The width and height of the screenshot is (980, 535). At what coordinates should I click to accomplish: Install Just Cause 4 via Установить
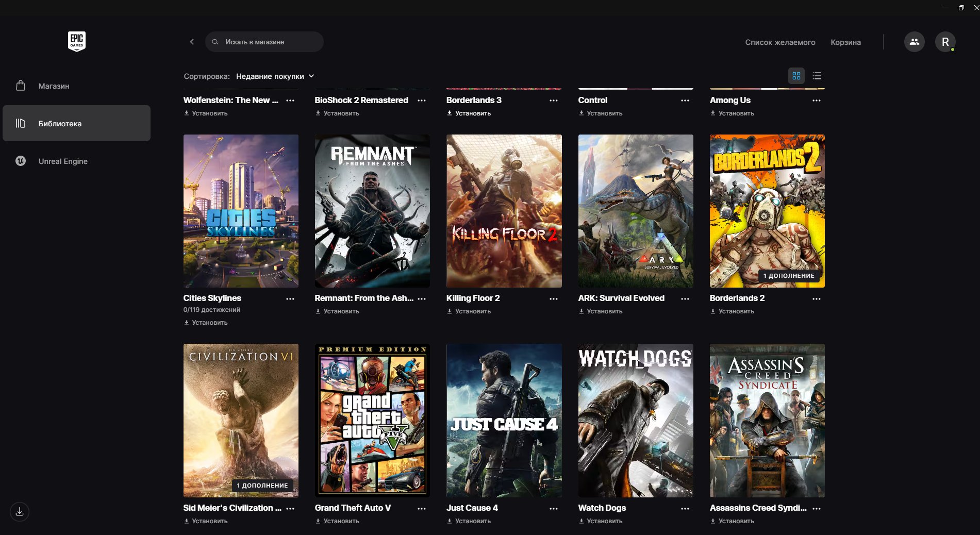point(469,521)
